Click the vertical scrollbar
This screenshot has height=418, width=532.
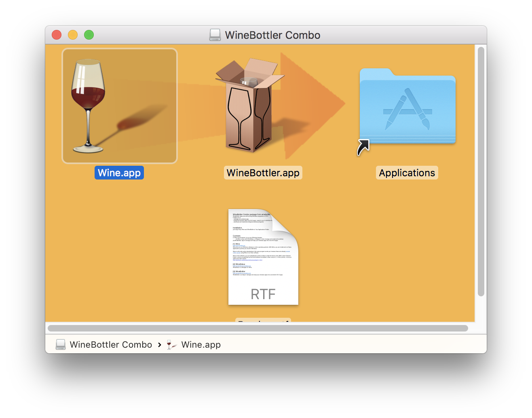[x=481, y=172]
